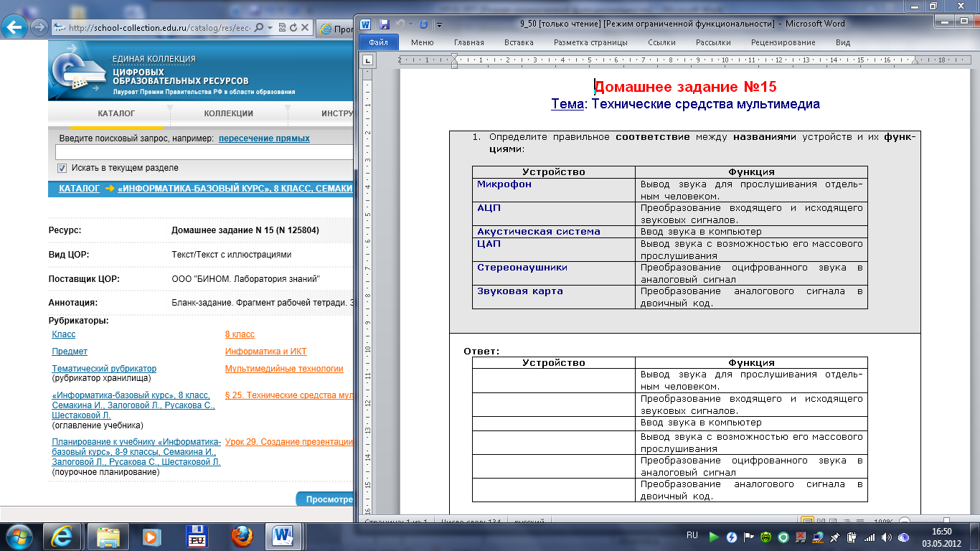Refresh the page in Internet Explorer
Viewport: 980px width, 551px height.
(x=294, y=28)
